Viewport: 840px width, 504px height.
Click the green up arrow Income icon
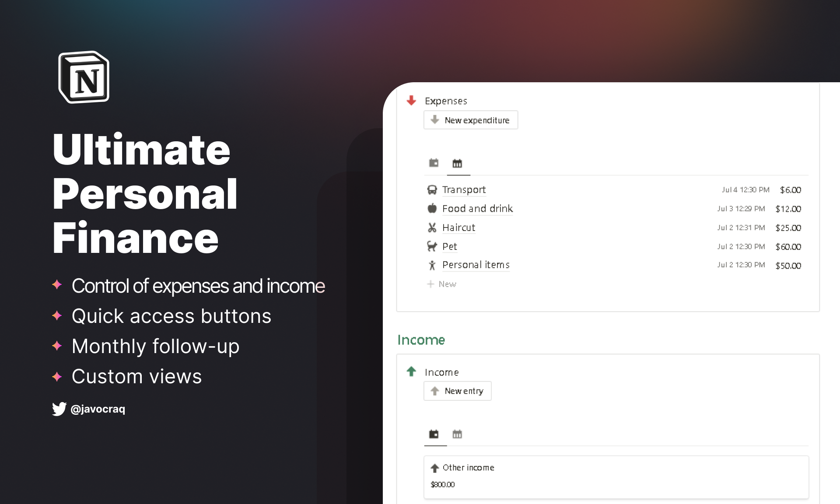[412, 371]
